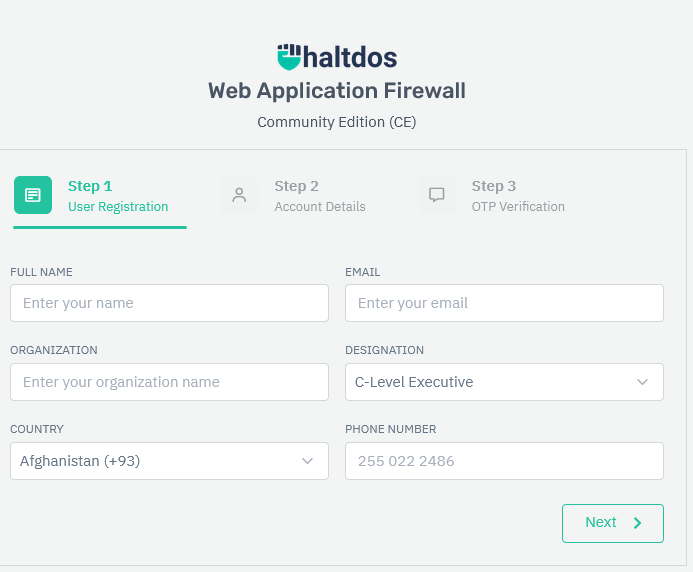Click the OTP Verification message icon
The width and height of the screenshot is (693, 572).
pyautogui.click(x=436, y=195)
